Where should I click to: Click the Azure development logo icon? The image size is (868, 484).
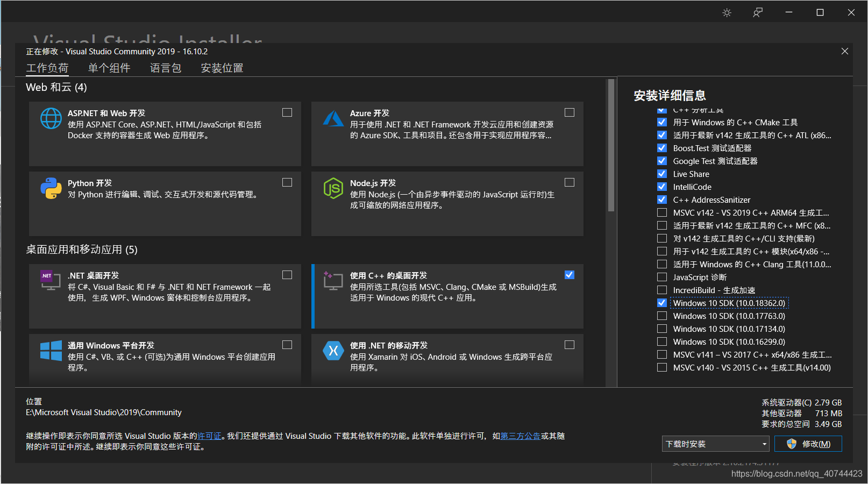pos(333,118)
